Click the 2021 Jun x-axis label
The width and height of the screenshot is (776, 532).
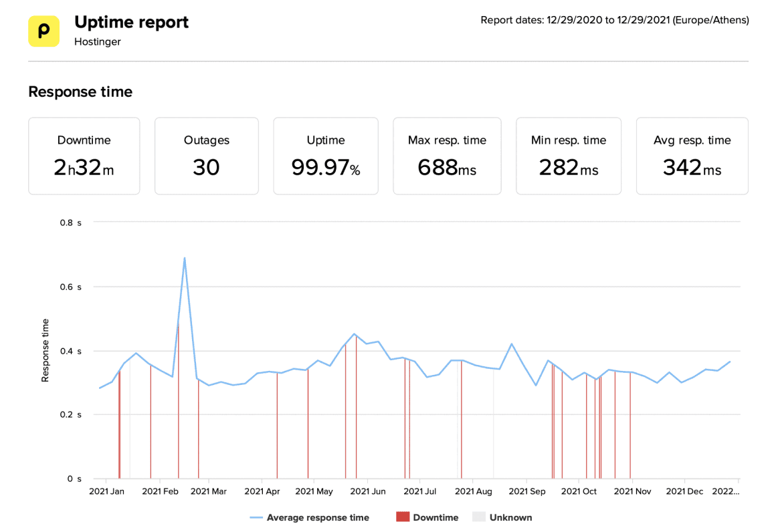[x=368, y=491]
